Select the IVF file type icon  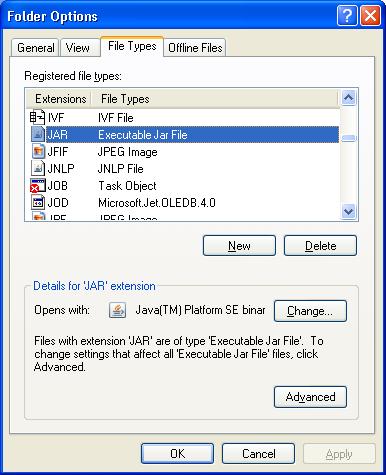tap(37, 117)
